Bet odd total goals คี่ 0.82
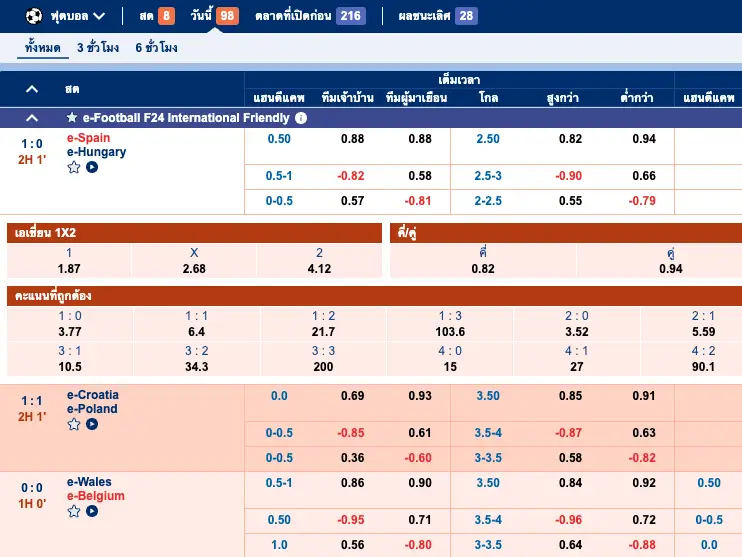The width and height of the screenshot is (742, 557). 483,261
